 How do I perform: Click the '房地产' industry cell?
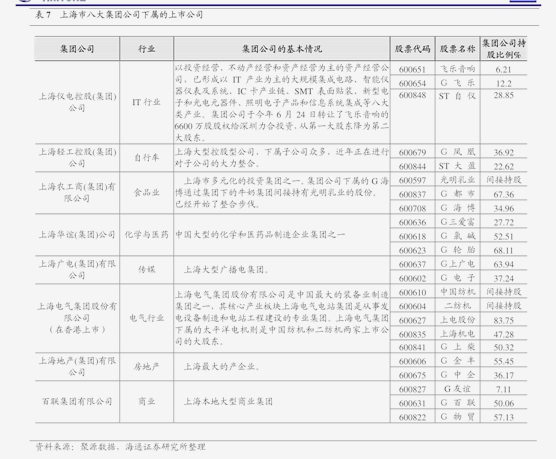[x=146, y=366]
